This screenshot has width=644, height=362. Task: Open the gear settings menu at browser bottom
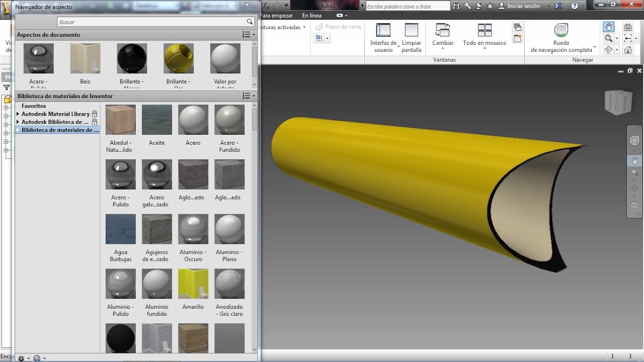click(x=23, y=358)
